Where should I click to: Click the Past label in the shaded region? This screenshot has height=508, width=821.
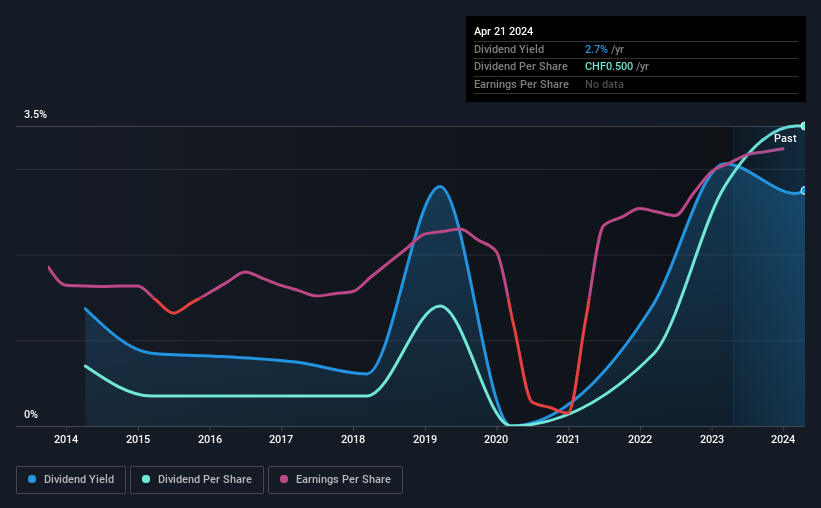pos(785,138)
